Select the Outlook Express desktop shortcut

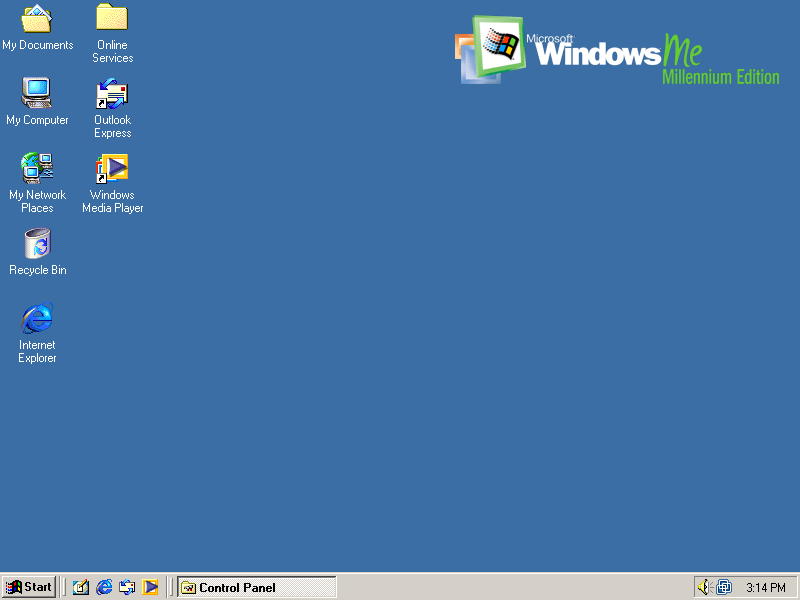pos(112,94)
